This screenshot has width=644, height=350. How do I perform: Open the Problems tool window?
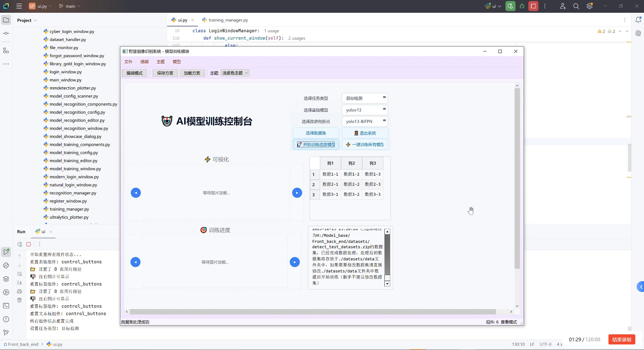(6, 319)
